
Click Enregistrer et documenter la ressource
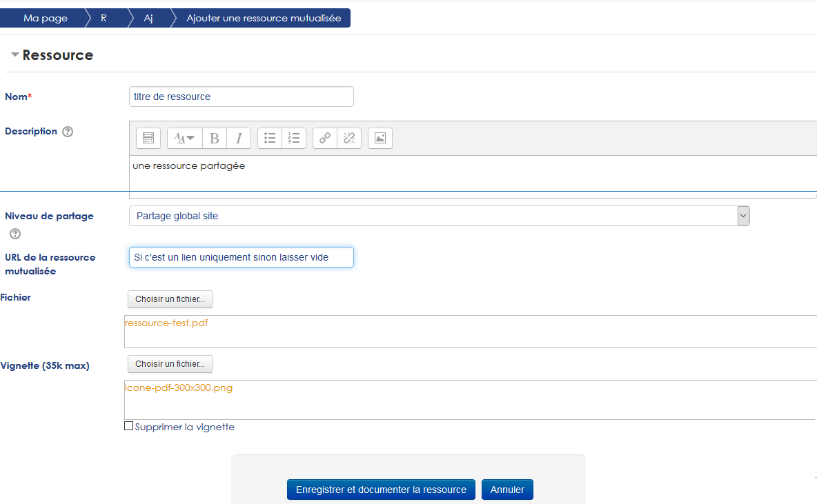381,490
